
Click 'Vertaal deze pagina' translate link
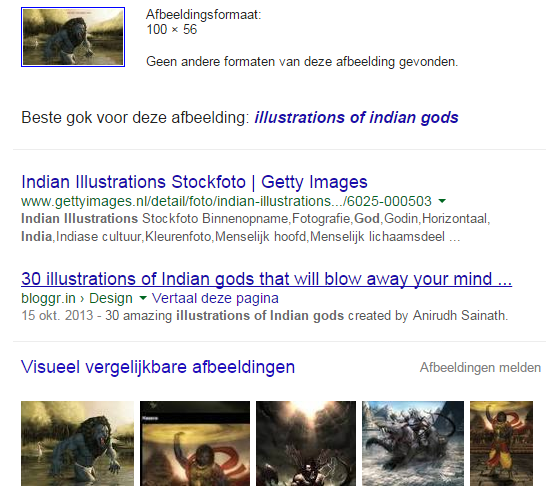[215, 298]
